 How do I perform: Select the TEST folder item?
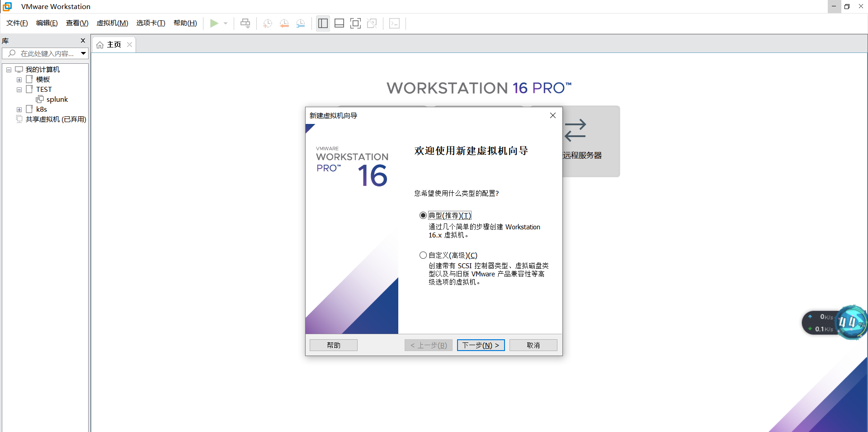(44, 90)
